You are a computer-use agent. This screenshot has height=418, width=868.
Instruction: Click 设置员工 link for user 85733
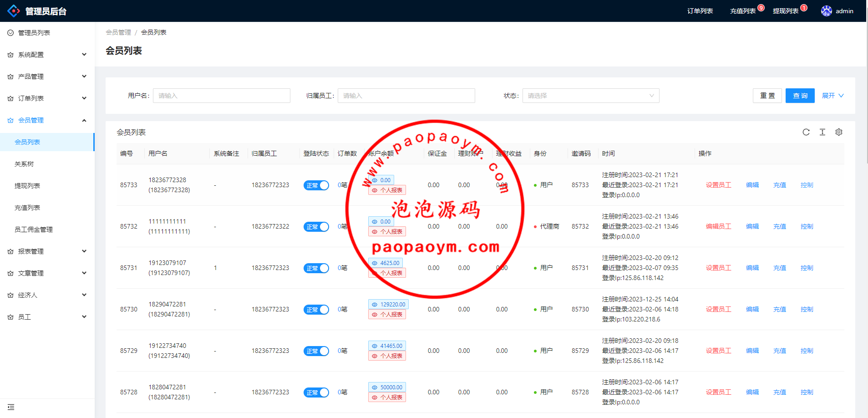click(x=718, y=185)
